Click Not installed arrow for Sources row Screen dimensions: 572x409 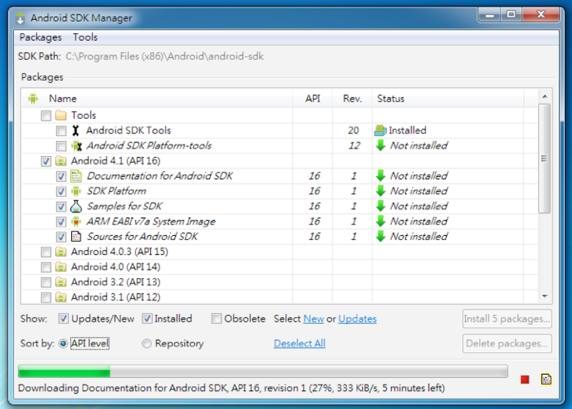(380, 236)
